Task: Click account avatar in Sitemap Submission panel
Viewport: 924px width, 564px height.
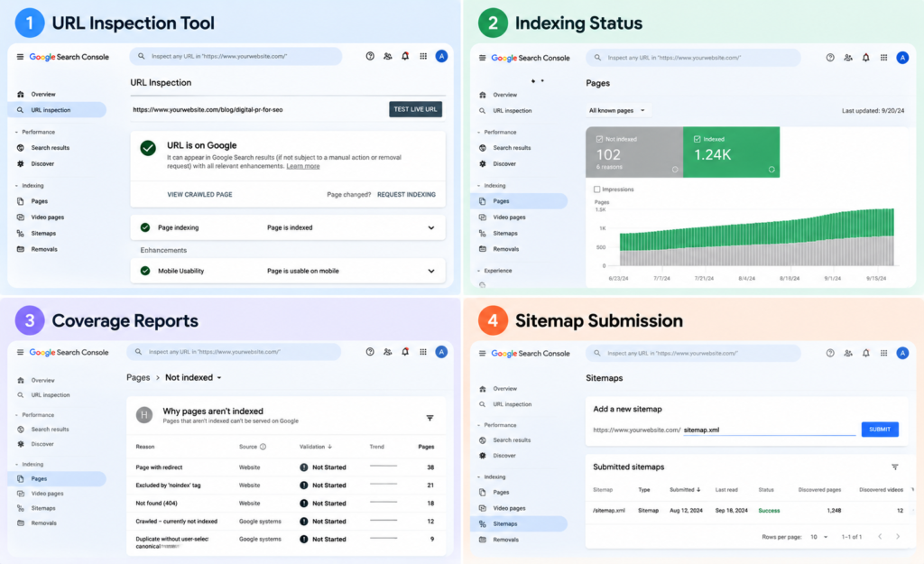Action: coord(902,353)
